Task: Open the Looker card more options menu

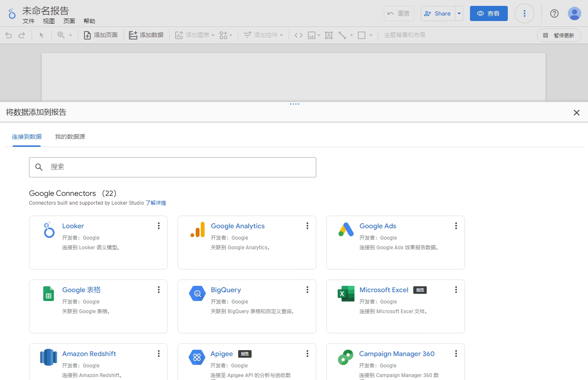Action: [159, 226]
